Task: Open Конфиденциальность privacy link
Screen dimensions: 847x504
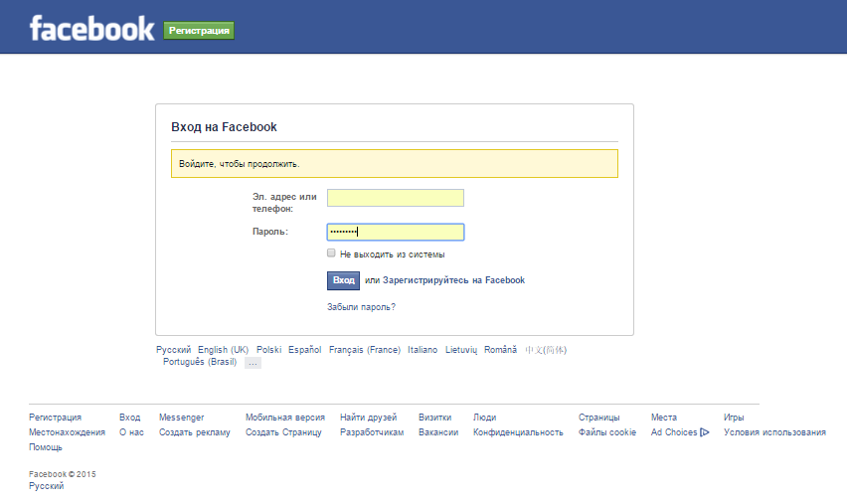Action: tap(518, 432)
